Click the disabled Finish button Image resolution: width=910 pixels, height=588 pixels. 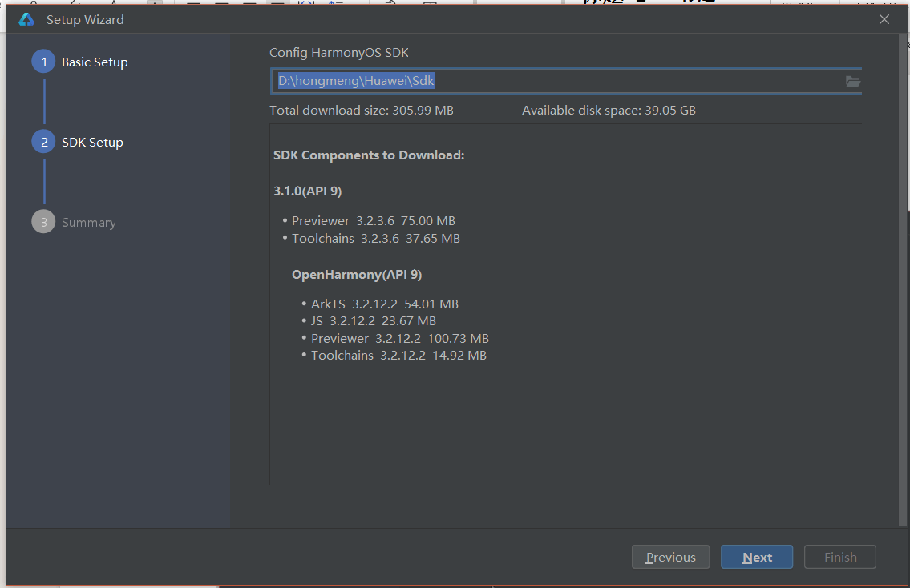[839, 557]
